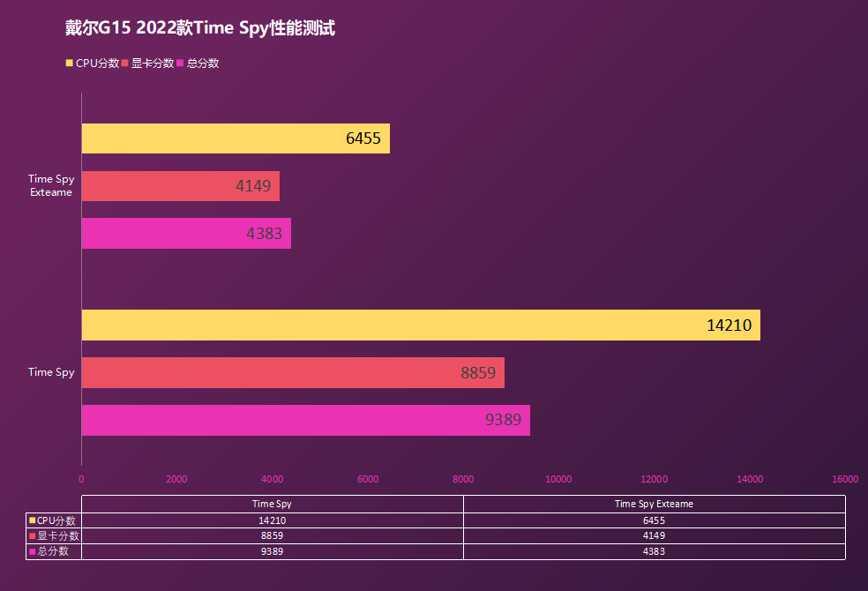Select the Time Spy Exteame table column header

click(x=654, y=504)
